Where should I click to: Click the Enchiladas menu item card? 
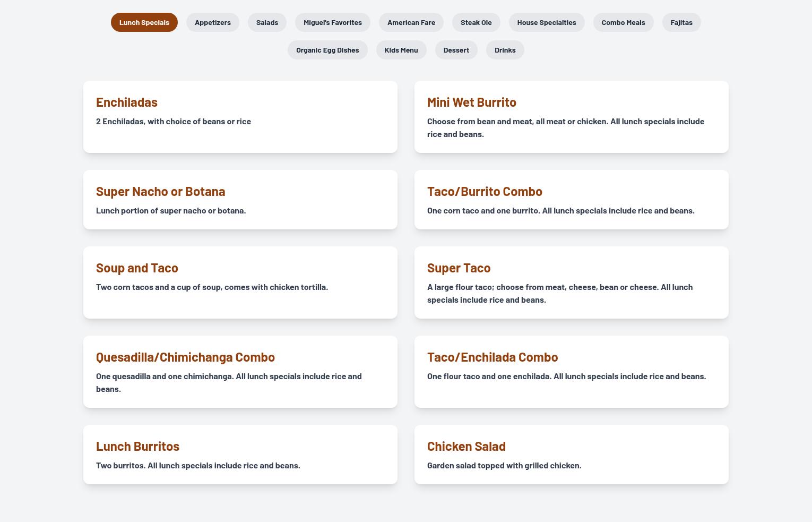pos(240,117)
